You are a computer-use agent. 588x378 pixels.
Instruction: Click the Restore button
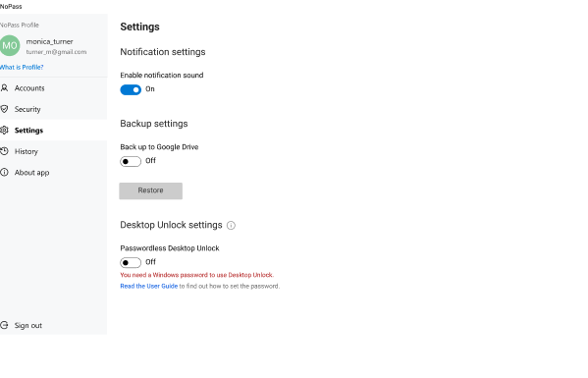151,190
